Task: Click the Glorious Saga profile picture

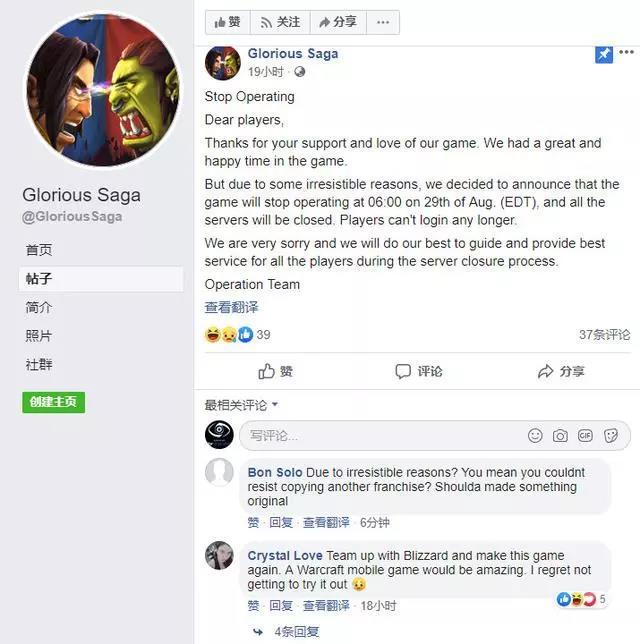Action: pos(103,90)
